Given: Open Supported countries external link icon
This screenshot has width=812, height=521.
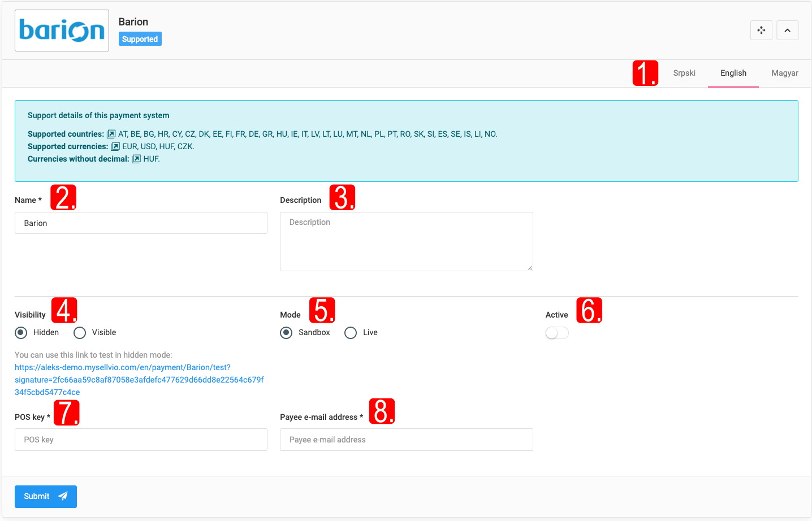Looking at the screenshot, I should point(111,134).
